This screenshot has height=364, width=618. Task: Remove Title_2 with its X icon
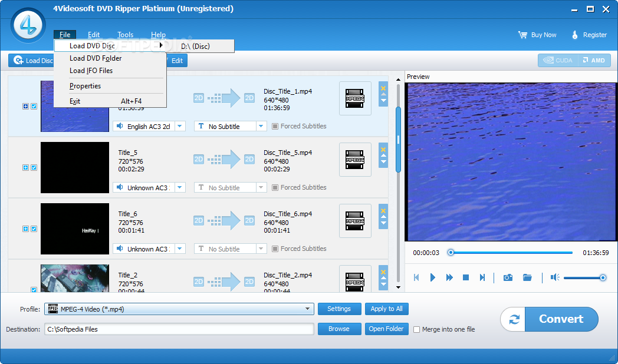point(383,272)
